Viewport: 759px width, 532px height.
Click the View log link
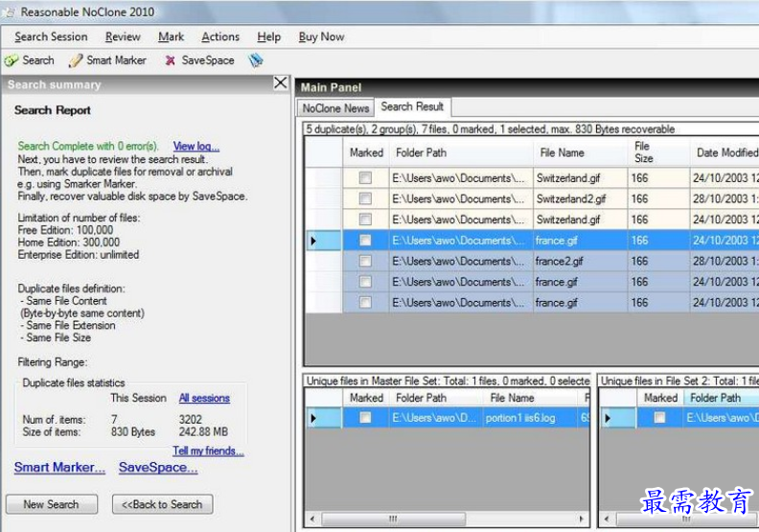[x=196, y=147]
